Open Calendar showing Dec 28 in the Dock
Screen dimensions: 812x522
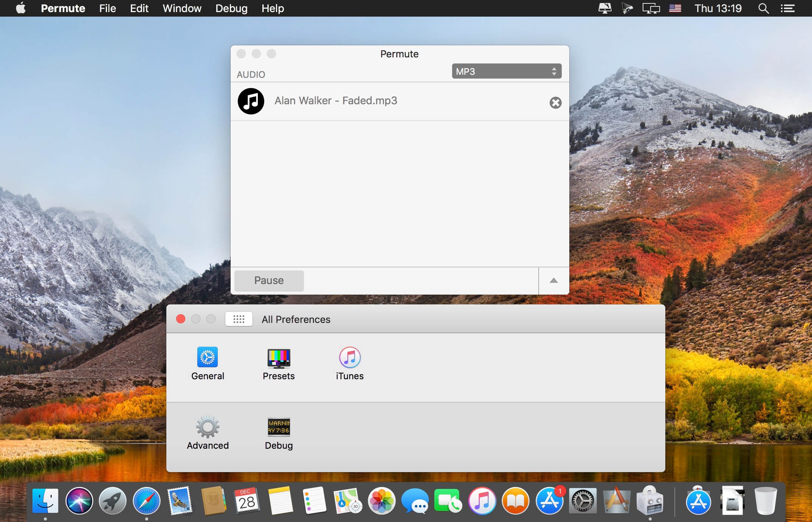[247, 501]
